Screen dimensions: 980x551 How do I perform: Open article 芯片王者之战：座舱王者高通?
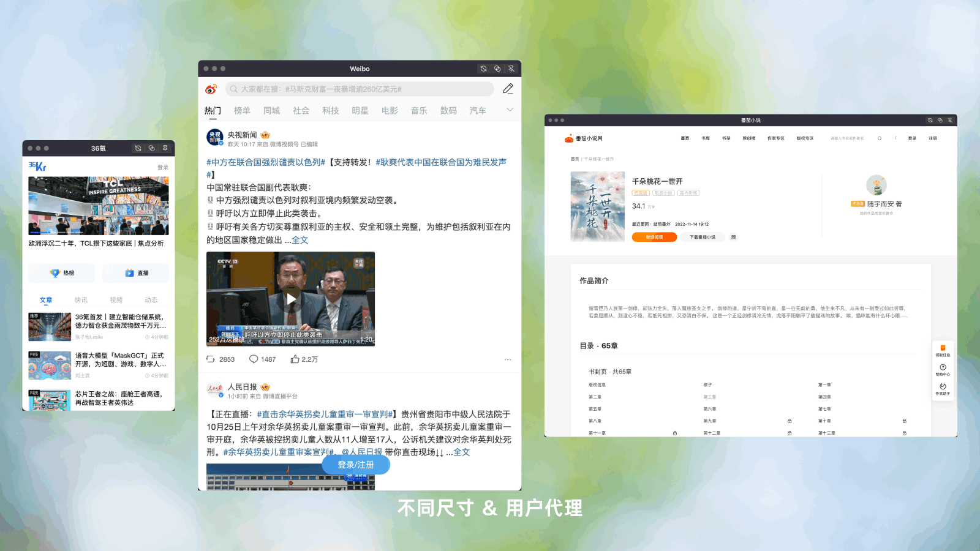pyautogui.click(x=119, y=398)
